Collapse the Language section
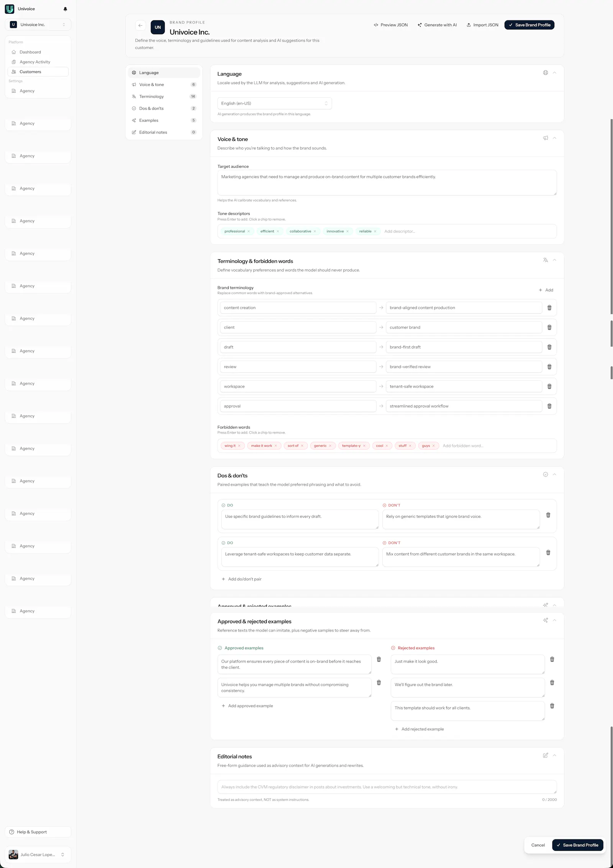This screenshot has height=868, width=613. point(554,73)
